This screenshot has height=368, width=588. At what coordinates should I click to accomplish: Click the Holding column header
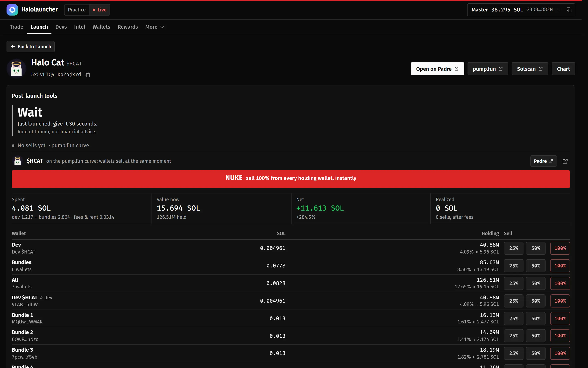490,233
